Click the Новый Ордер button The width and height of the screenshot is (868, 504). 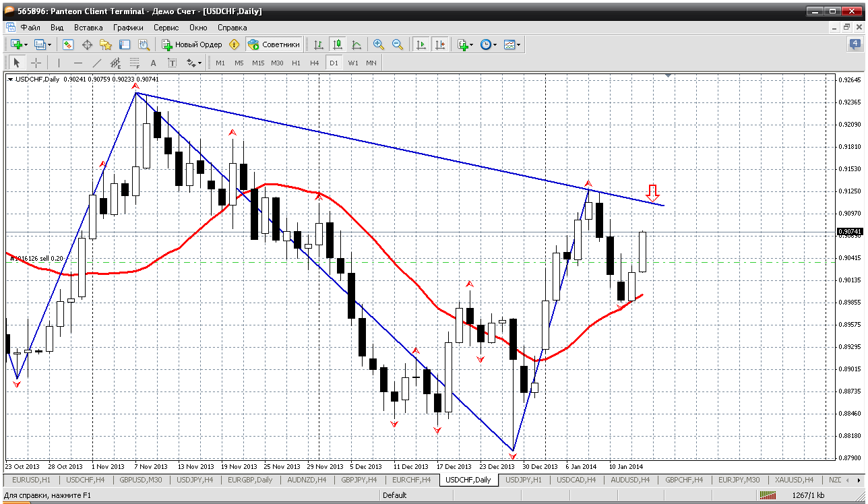(192, 44)
